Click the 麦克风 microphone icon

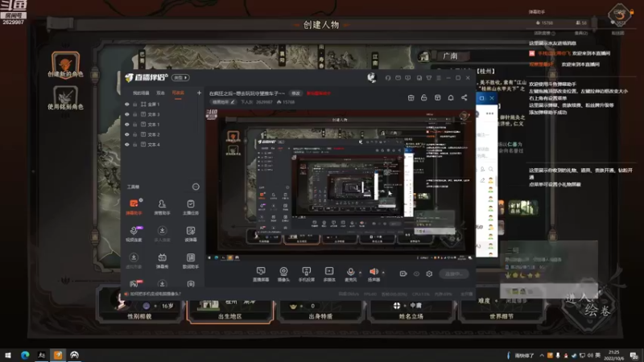coord(350,272)
